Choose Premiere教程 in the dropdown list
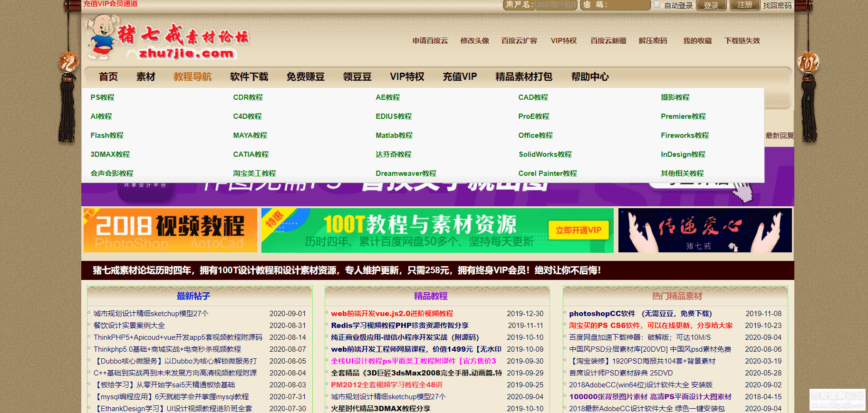Viewport: 868px width, 413px height. pyautogui.click(x=683, y=116)
